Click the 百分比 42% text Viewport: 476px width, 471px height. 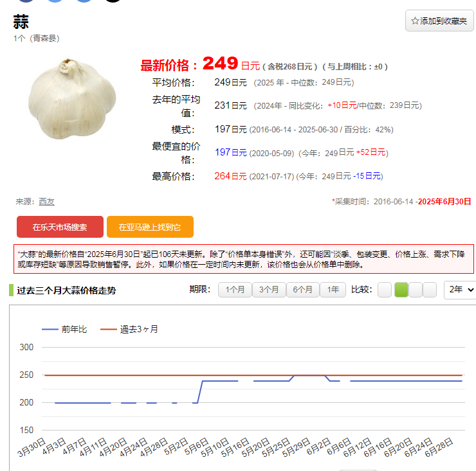369,130
